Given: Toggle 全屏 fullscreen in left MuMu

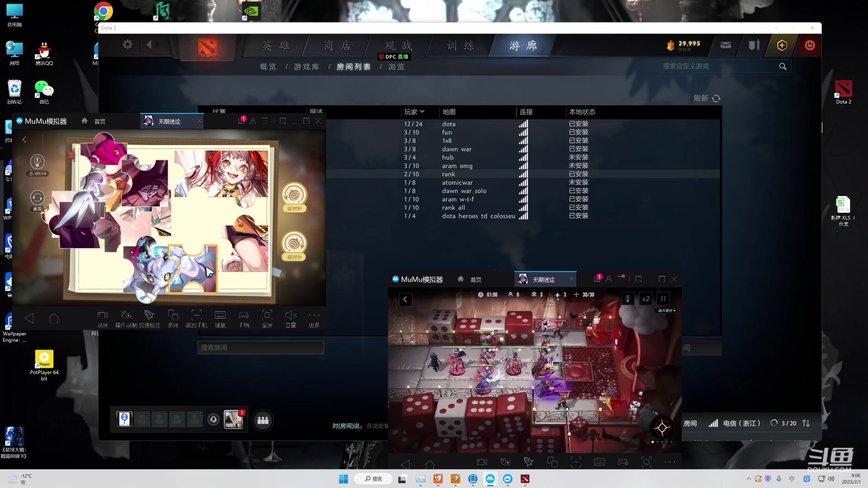Looking at the screenshot, I should click(267, 319).
